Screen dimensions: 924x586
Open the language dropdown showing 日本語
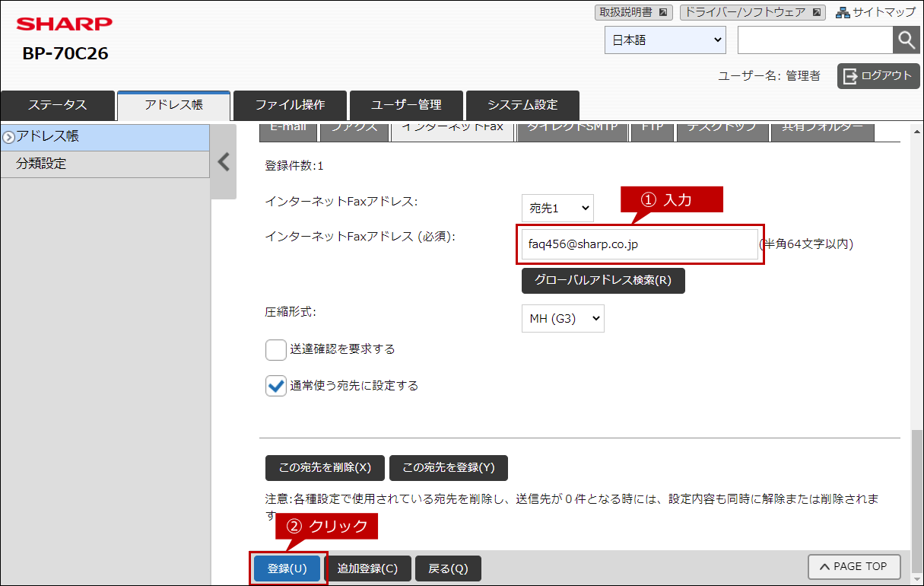pos(665,40)
